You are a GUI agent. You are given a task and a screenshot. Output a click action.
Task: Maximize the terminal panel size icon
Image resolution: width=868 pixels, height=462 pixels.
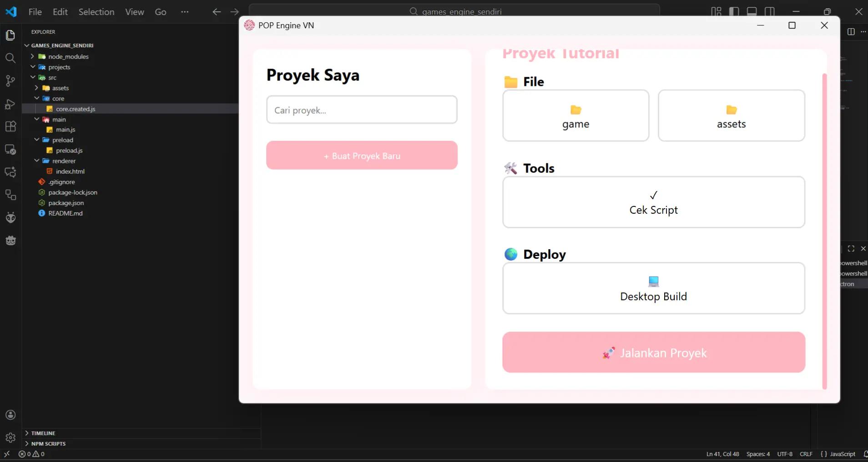click(x=851, y=248)
